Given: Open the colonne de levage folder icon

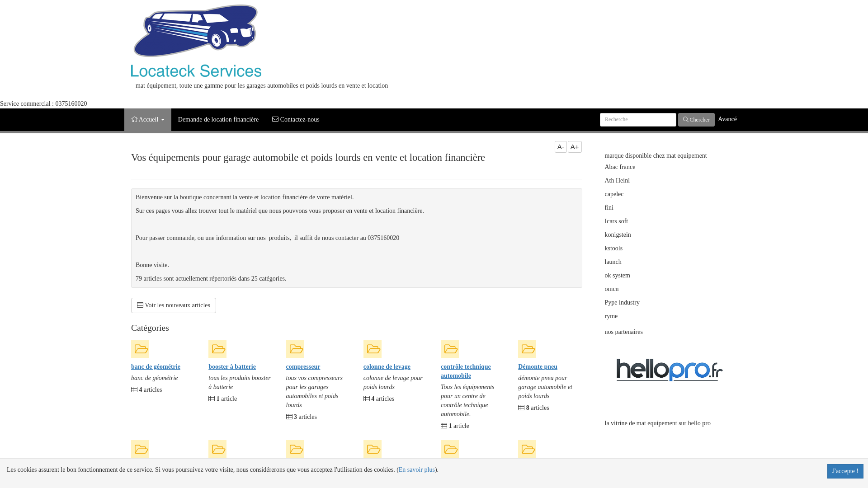Looking at the screenshot, I should tap(373, 348).
